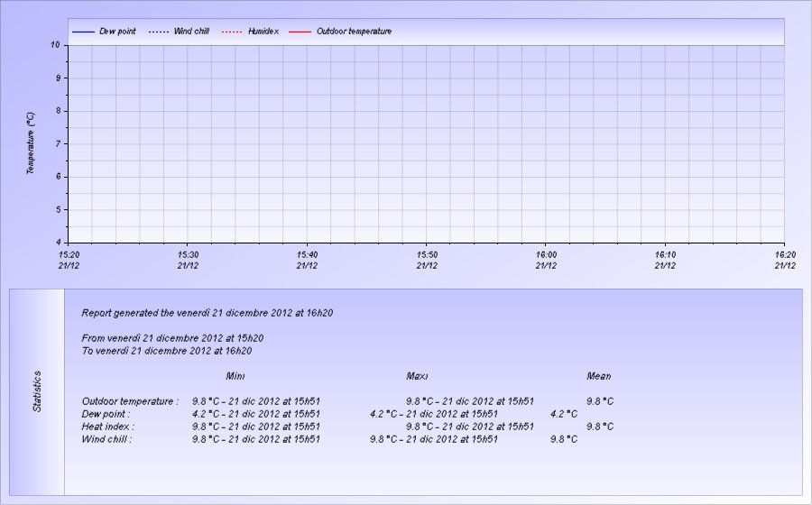Click the 'Report generated the venerdì' line
The height and width of the screenshot is (505, 812).
(x=208, y=313)
